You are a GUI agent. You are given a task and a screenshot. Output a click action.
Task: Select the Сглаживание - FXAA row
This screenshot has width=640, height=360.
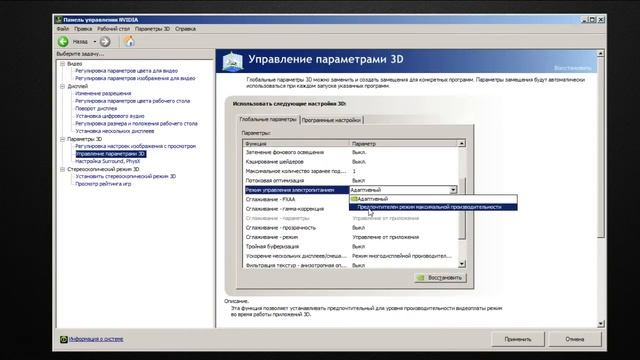tap(296, 199)
